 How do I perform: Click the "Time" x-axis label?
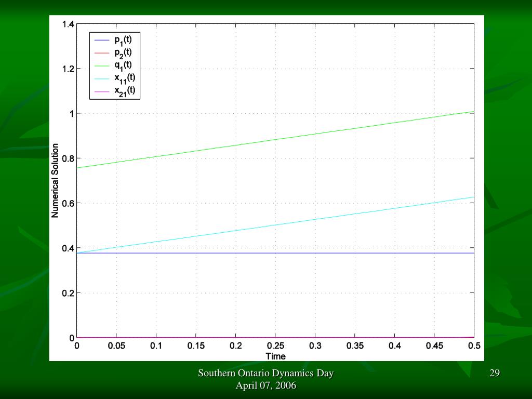click(275, 356)
